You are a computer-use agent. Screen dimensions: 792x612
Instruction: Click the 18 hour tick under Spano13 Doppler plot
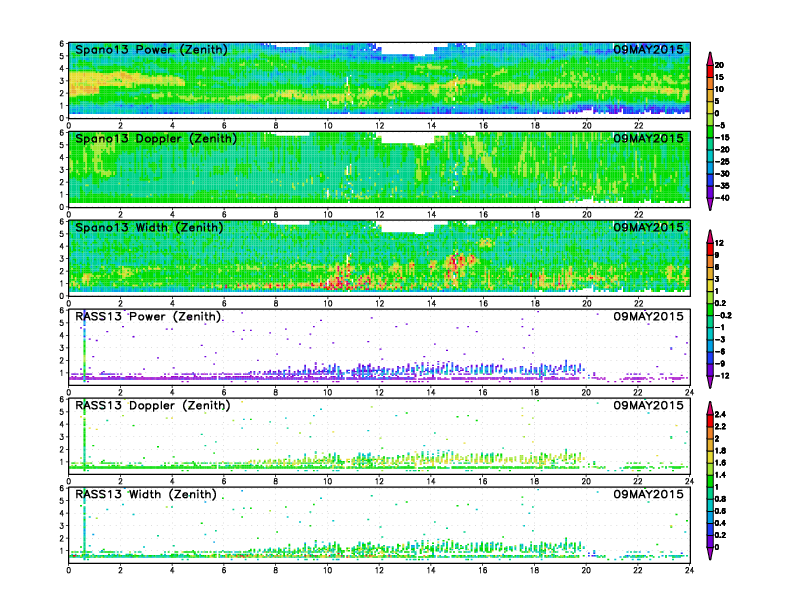pyautogui.click(x=535, y=215)
